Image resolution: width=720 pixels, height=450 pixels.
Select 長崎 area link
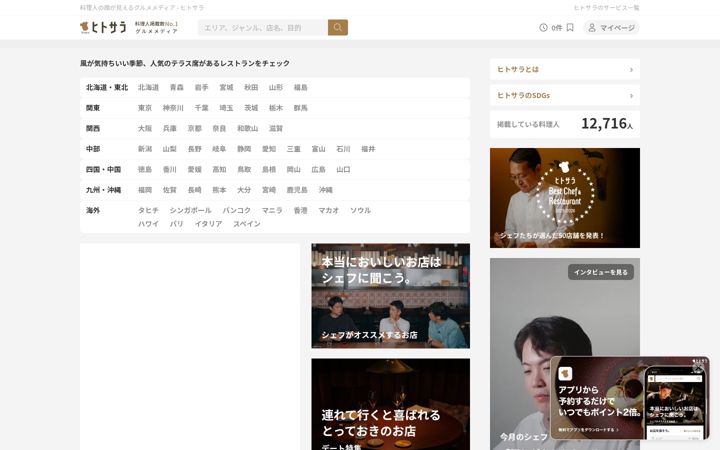[194, 190]
